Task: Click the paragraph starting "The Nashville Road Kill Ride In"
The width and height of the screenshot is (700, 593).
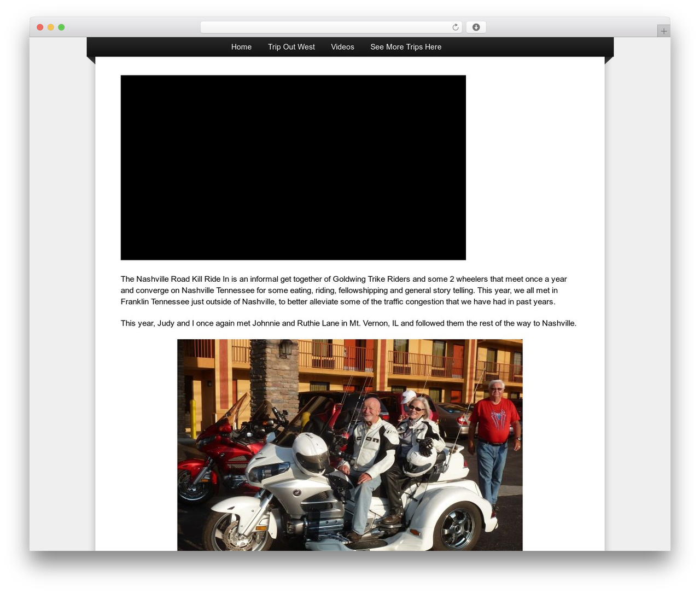Action: 345,290
